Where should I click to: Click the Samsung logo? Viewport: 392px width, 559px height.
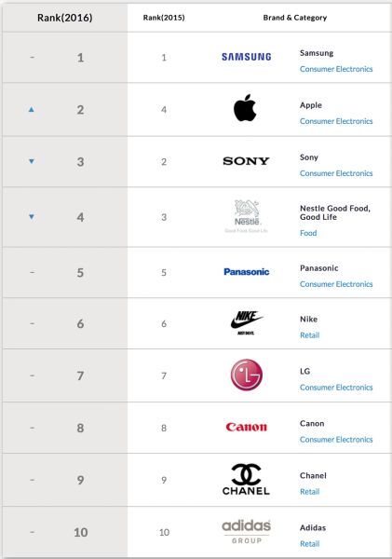pos(246,57)
